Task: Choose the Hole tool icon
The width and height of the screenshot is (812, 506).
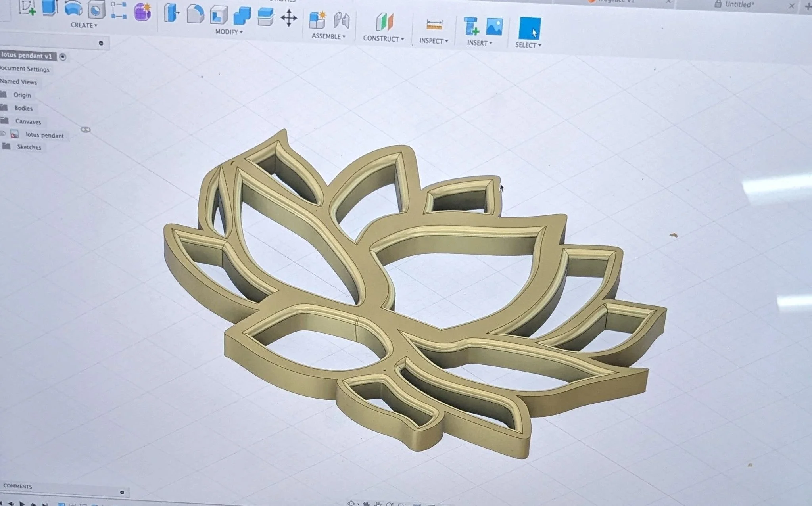Action: pyautogui.click(x=96, y=10)
